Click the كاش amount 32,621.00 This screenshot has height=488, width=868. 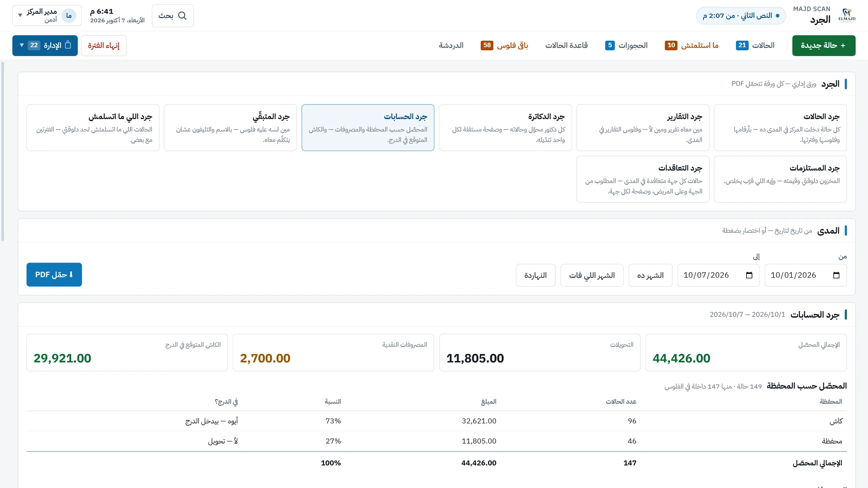pyautogui.click(x=479, y=421)
